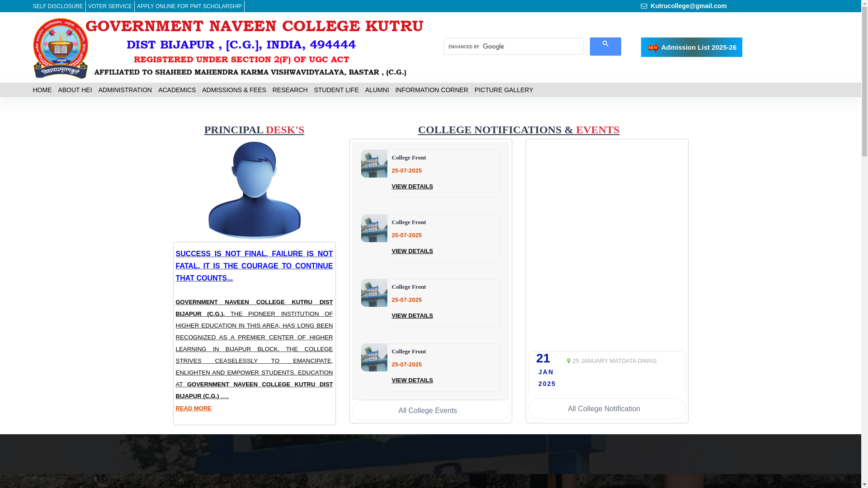
Task: Click the Admission List 2025-26 button
Action: pyautogui.click(x=691, y=47)
